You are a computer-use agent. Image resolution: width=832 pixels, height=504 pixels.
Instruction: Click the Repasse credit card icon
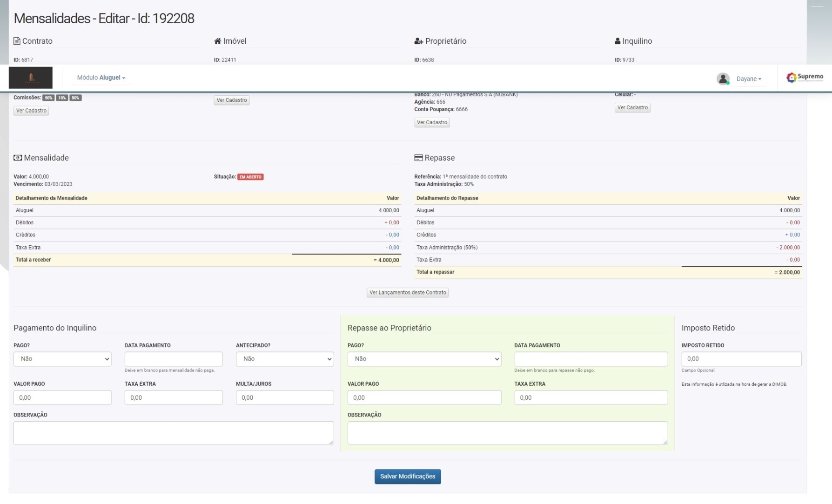point(418,158)
